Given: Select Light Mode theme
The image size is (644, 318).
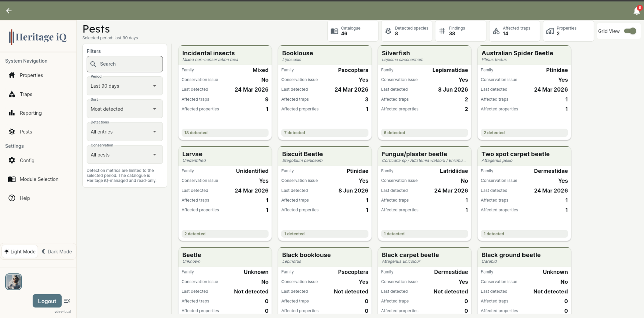Looking at the screenshot, I should (20, 251).
